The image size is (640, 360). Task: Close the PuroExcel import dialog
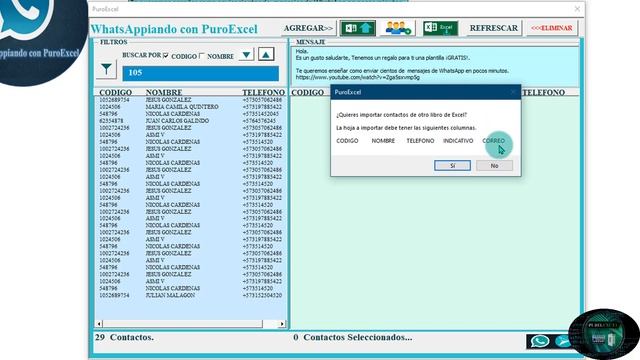(x=513, y=92)
